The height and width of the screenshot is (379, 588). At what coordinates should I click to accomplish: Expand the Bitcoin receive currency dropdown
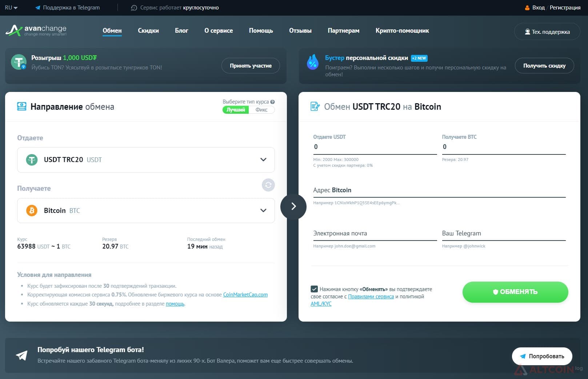pos(146,210)
